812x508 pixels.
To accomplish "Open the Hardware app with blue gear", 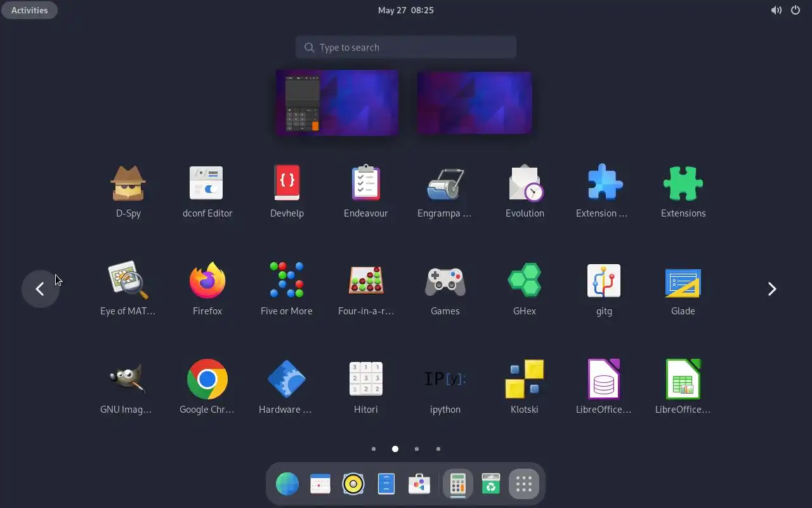I will click(x=287, y=388).
